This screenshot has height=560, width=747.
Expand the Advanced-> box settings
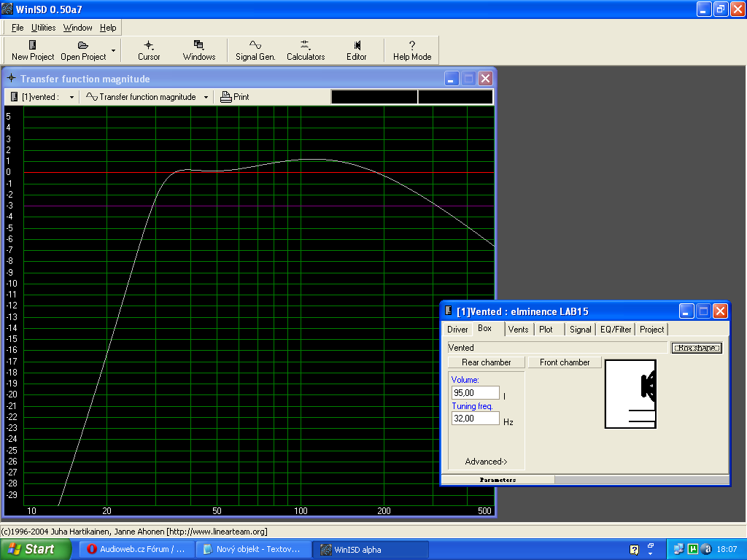coord(486,462)
